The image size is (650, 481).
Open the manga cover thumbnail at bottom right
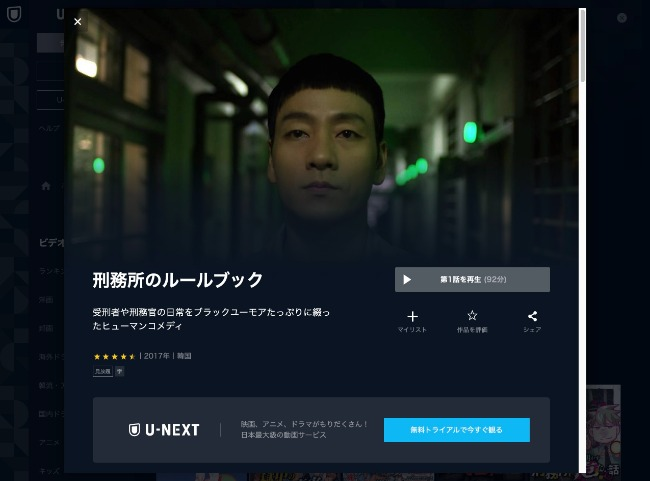[604, 430]
